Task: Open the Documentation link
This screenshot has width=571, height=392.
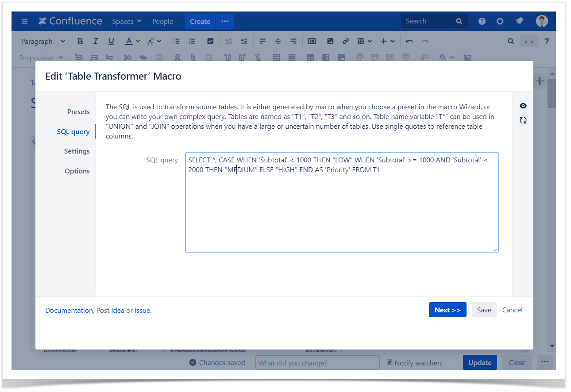Action: click(x=69, y=311)
